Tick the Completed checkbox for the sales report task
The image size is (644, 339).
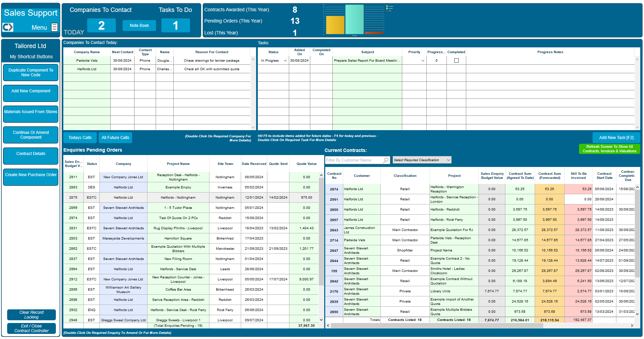tap(456, 60)
